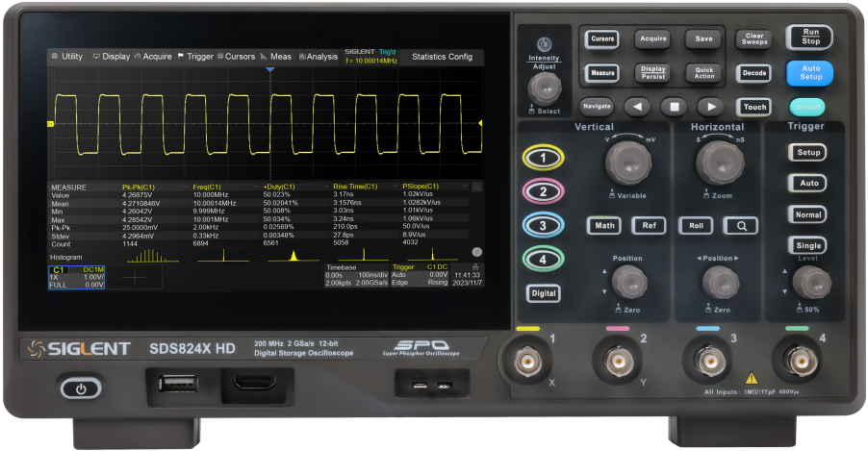Click the Vertical scale Variable knob
Image resolution: width=868 pixels, height=451 pixels.
tap(628, 163)
